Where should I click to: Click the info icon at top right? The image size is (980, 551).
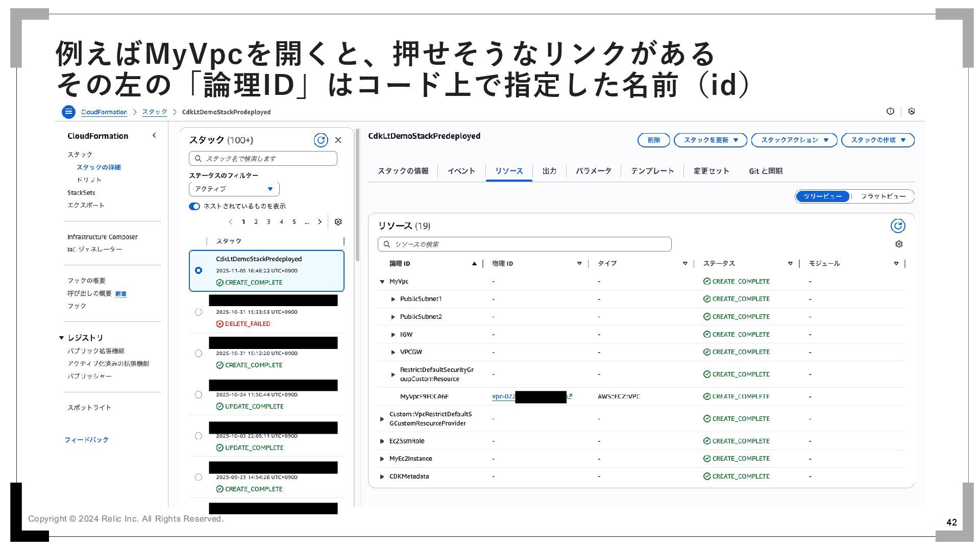890,111
